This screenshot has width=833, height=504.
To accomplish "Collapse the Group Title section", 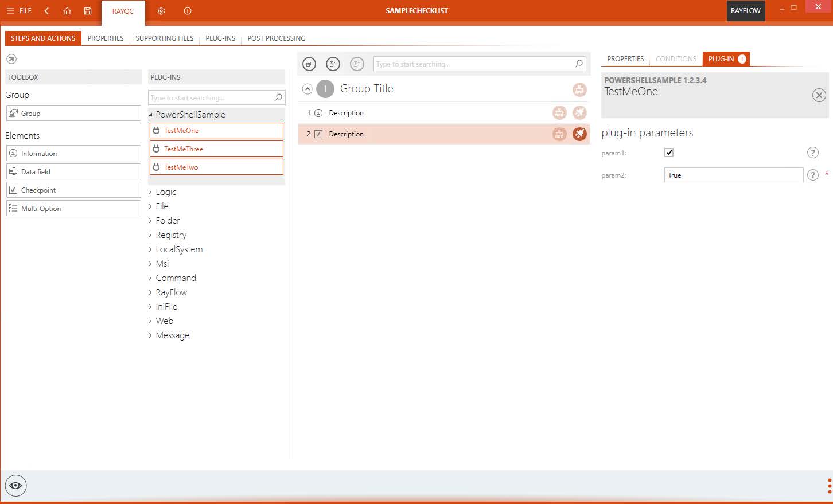I will click(307, 89).
